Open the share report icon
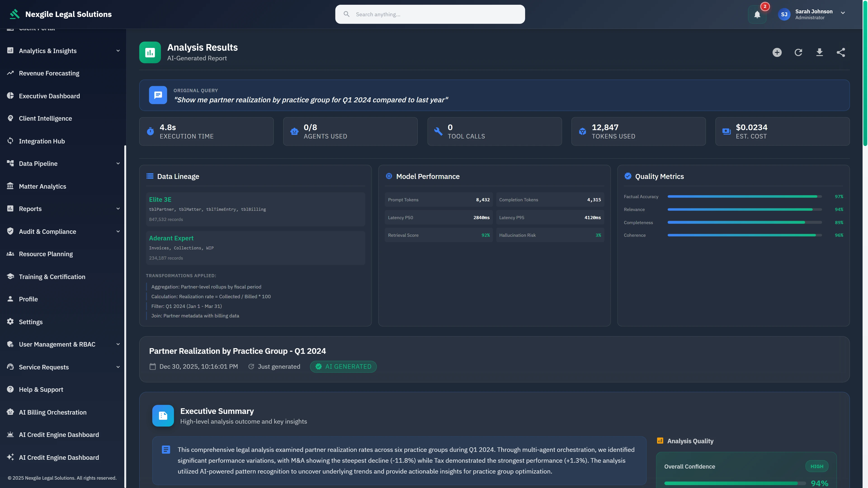This screenshot has height=488, width=868. 841,52
